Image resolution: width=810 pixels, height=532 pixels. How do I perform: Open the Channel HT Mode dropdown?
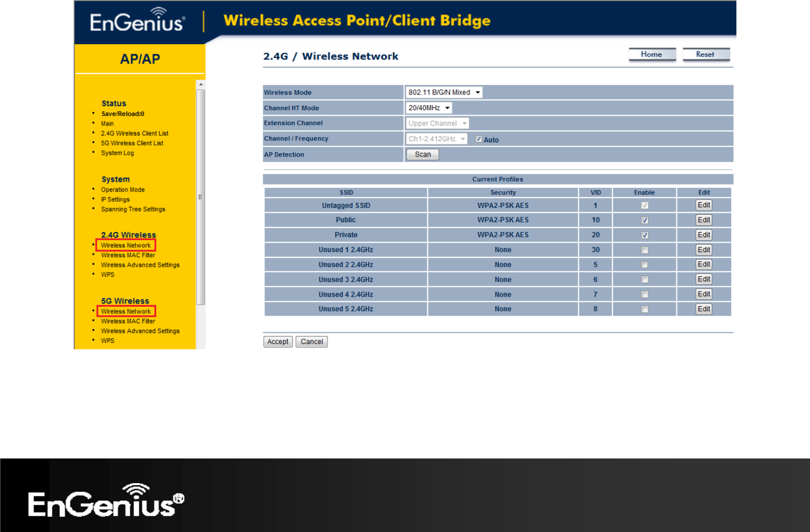coord(429,108)
